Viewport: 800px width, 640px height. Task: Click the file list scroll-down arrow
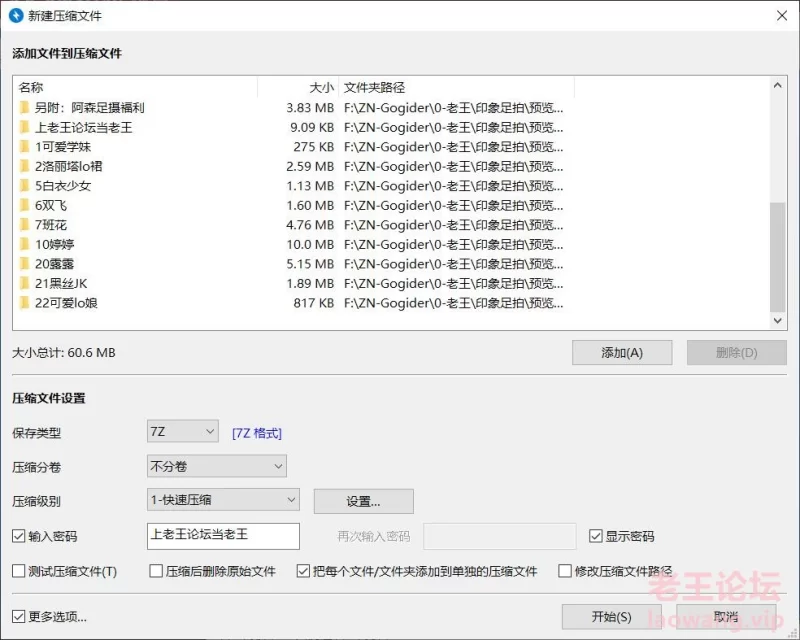pos(779,321)
